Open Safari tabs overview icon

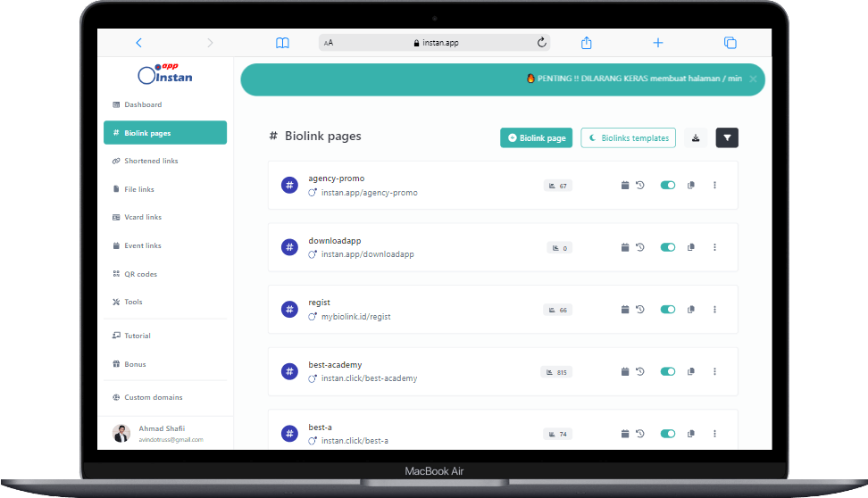730,42
